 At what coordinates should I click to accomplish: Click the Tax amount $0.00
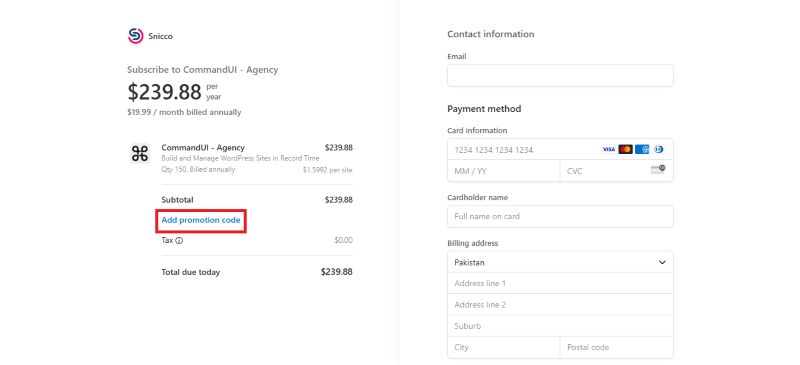343,240
